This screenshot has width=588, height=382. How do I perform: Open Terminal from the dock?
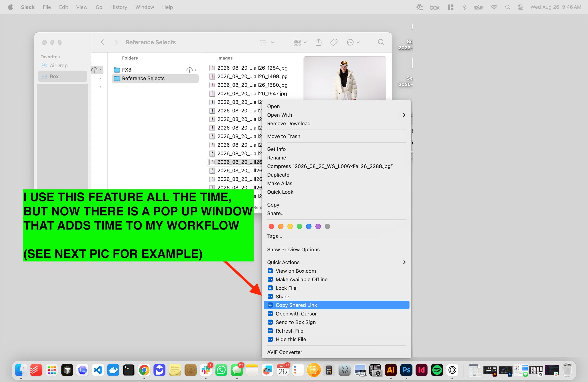click(x=129, y=370)
